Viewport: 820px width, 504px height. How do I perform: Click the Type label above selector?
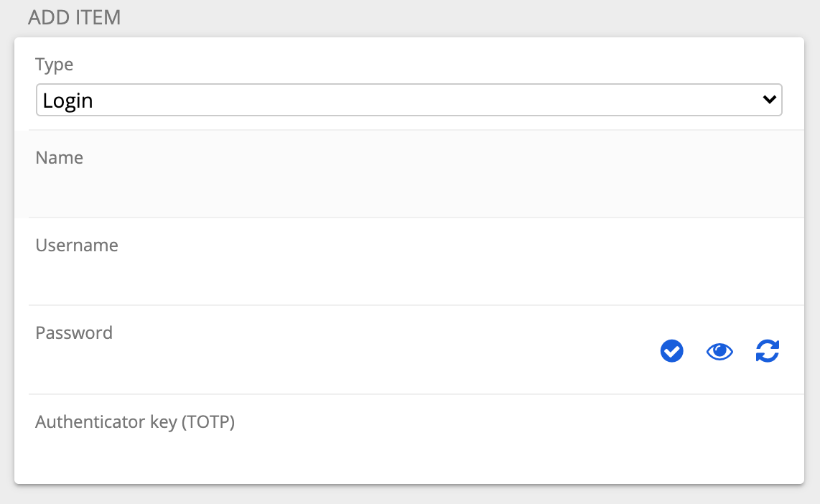[54, 65]
